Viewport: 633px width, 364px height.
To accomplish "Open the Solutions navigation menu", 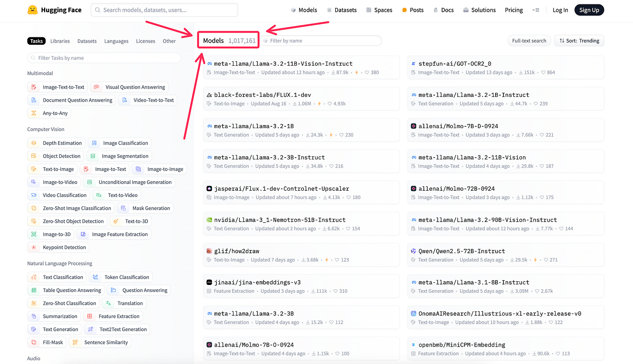I will tap(479, 10).
